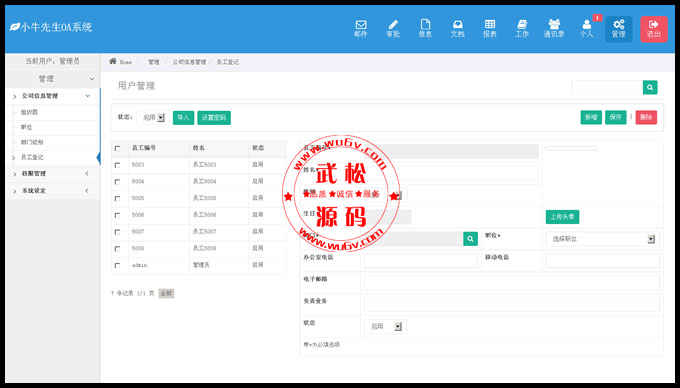Check the box for the admin row

117,265
